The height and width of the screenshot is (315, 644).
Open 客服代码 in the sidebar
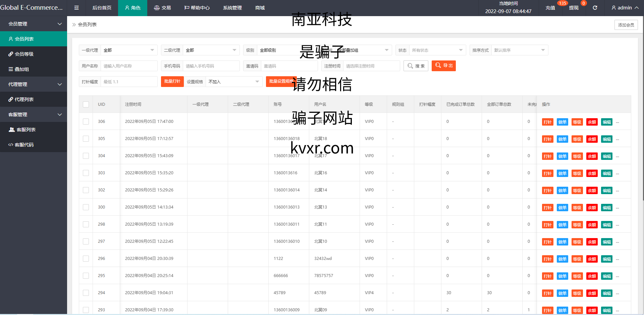pyautogui.click(x=34, y=145)
